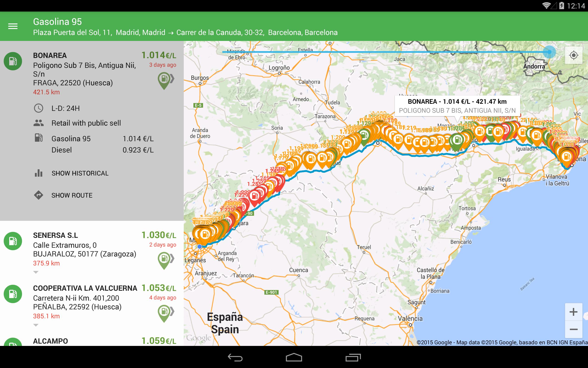Screen dimensions: 588x368
Task: Open the hamburger navigation menu
Action: coord(13,26)
